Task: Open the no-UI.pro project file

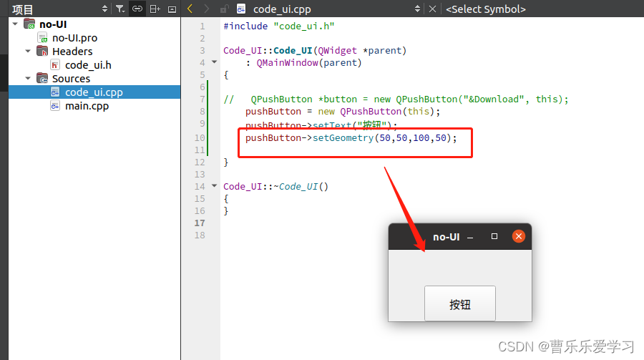Action: pyautogui.click(x=74, y=37)
